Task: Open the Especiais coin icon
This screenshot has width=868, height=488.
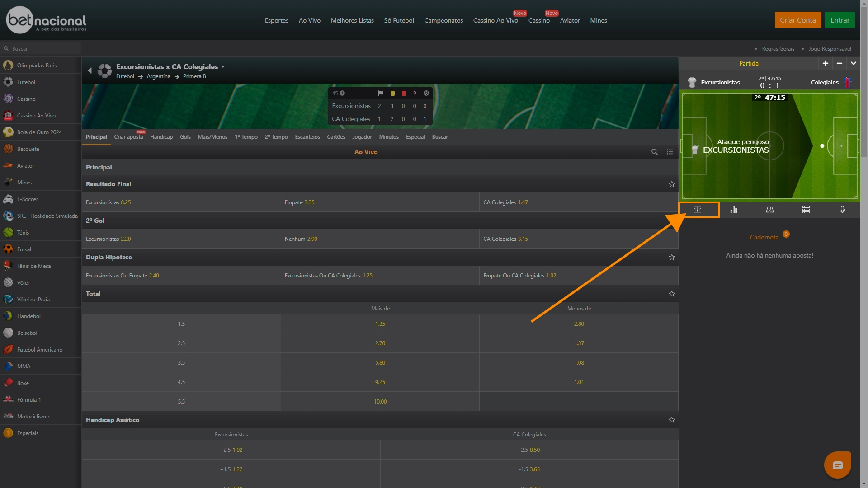Action: pos(8,433)
